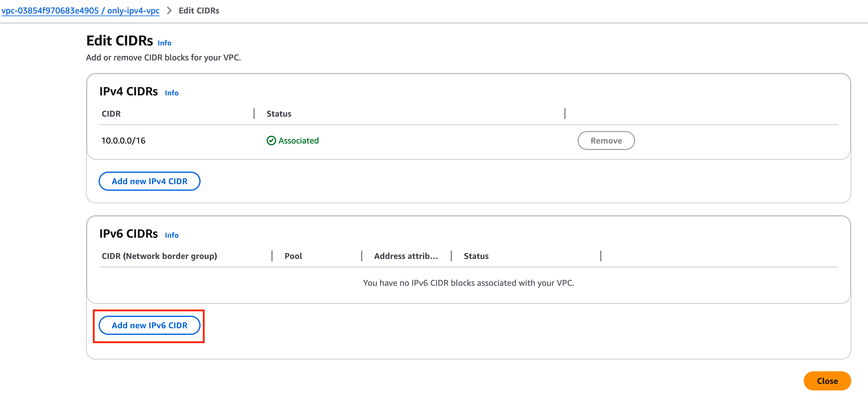Open the vpc-03854f970683e4905 / only-ipv4-vpc breadcrumb link
Image resolution: width=868 pixels, height=406 pixels.
[x=80, y=10]
